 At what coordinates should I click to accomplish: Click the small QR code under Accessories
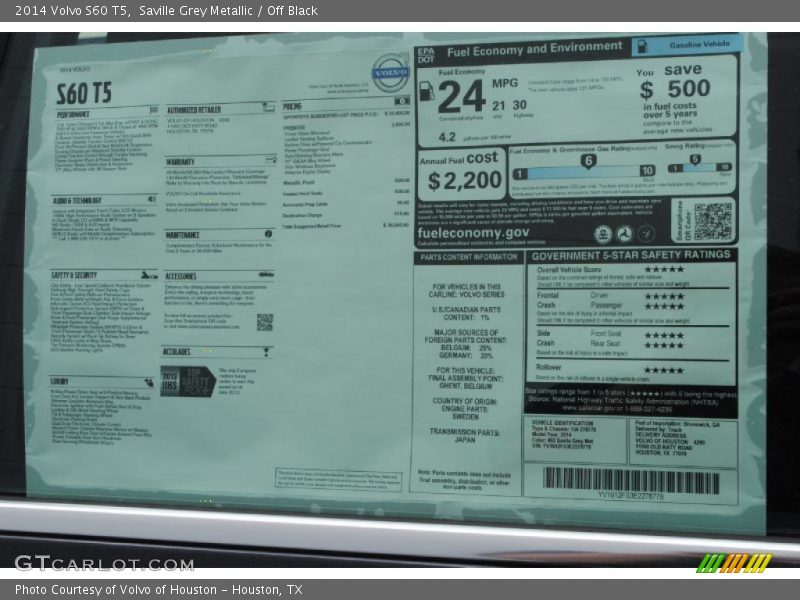coord(265,322)
